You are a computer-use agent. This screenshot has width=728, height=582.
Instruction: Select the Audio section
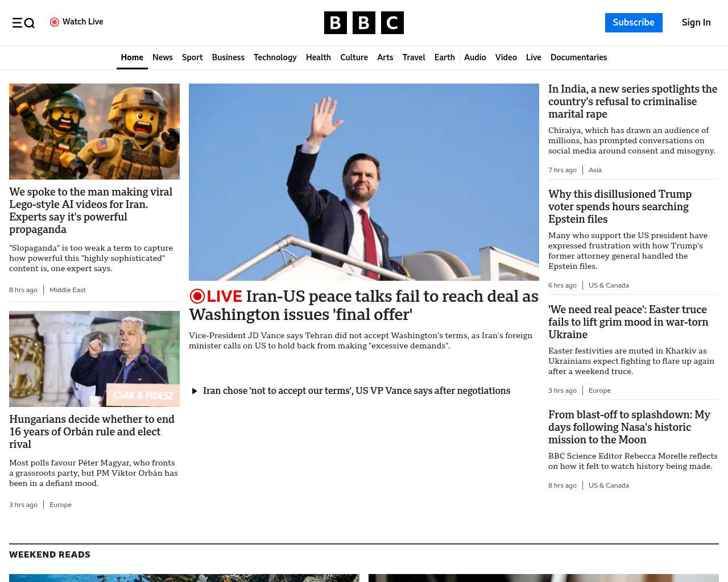click(475, 57)
